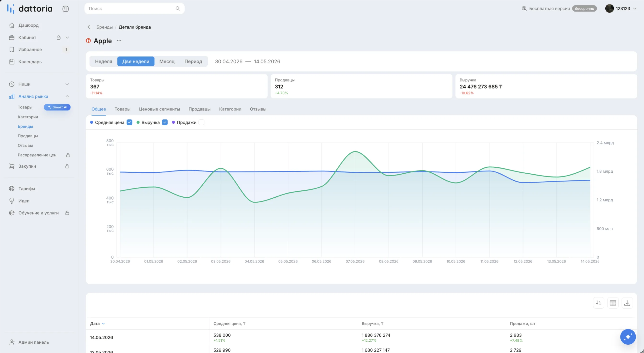Image resolution: width=644 pixels, height=353 pixels.
Task: Switch to the Продавцы tab above the chart
Action: tap(200, 109)
